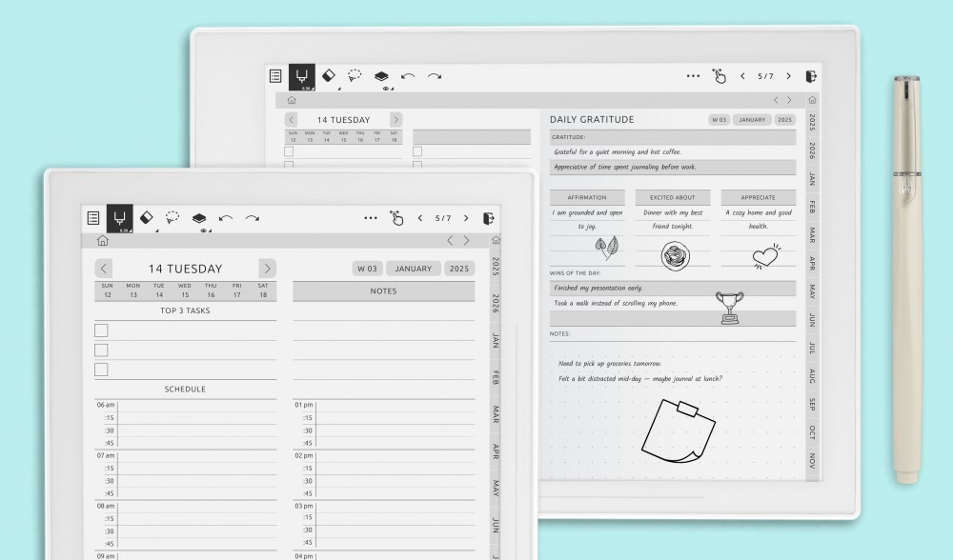
Task: Undo last stroke on front tablet
Action: click(x=225, y=218)
